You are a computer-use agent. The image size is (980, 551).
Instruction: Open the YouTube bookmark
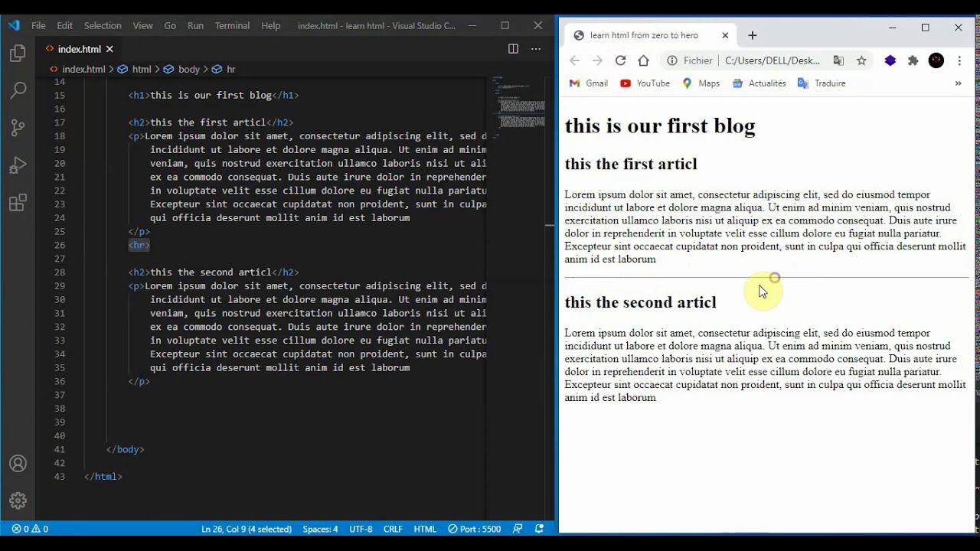point(645,83)
